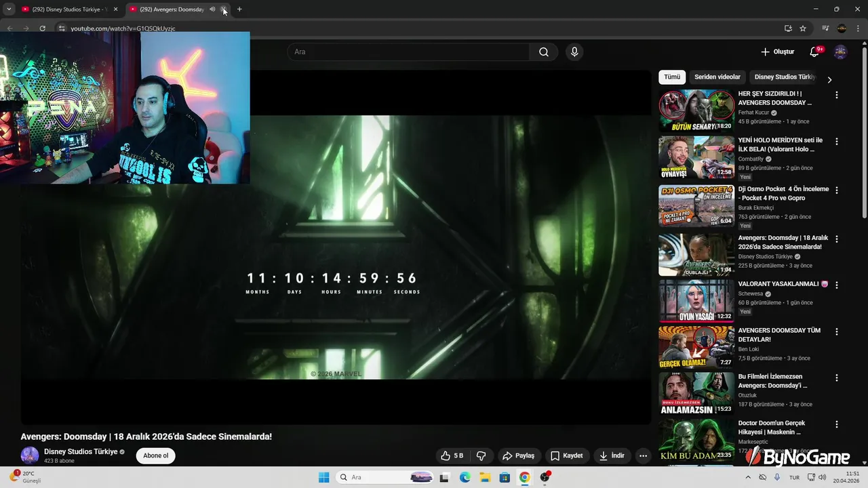Viewport: 868px width, 488px height.
Task: Show more filter chips with right chevron
Action: click(829, 79)
